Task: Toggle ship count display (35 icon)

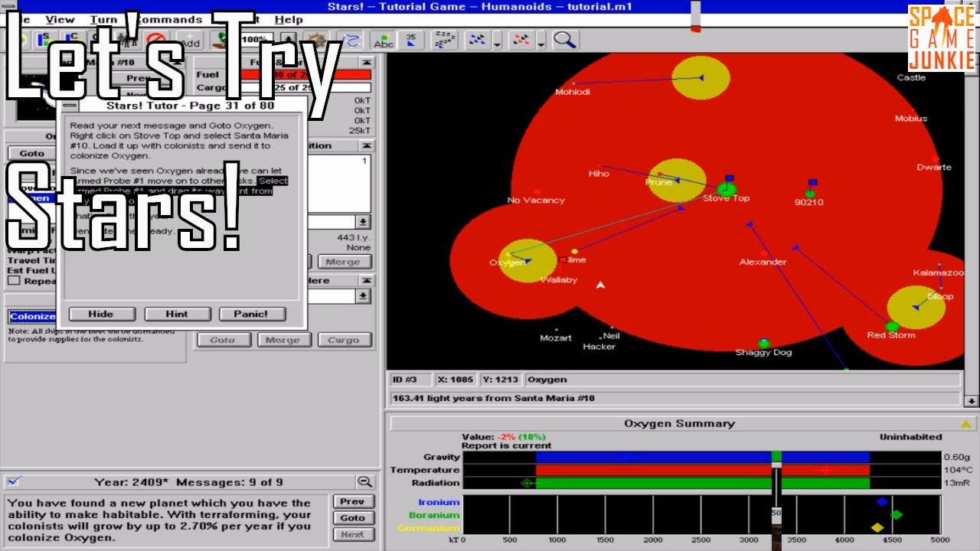Action: pyautogui.click(x=411, y=40)
